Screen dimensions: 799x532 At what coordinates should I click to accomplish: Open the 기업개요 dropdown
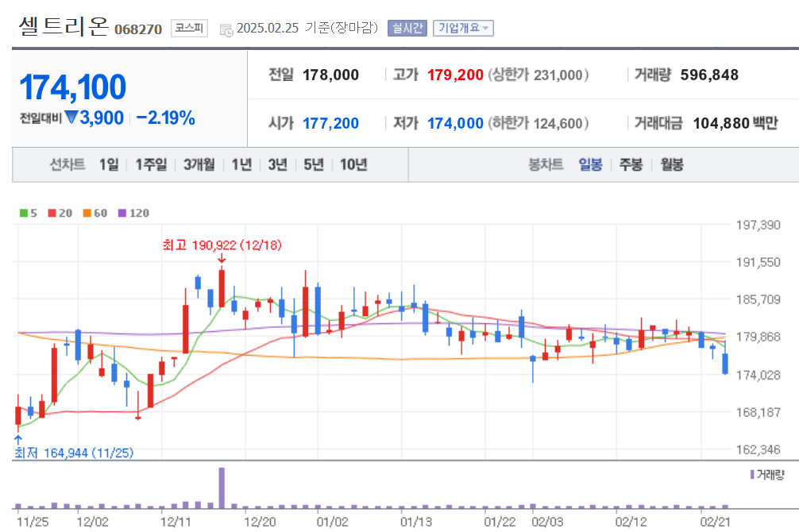[x=462, y=26]
